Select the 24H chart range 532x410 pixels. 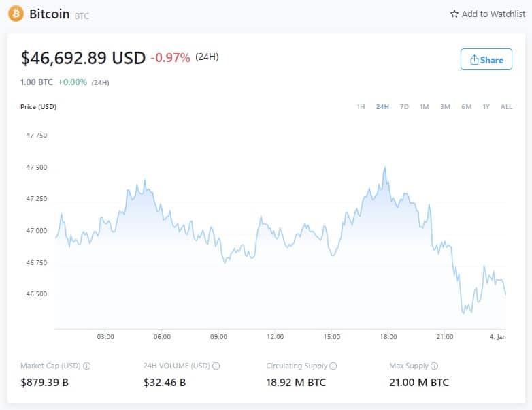tap(382, 107)
